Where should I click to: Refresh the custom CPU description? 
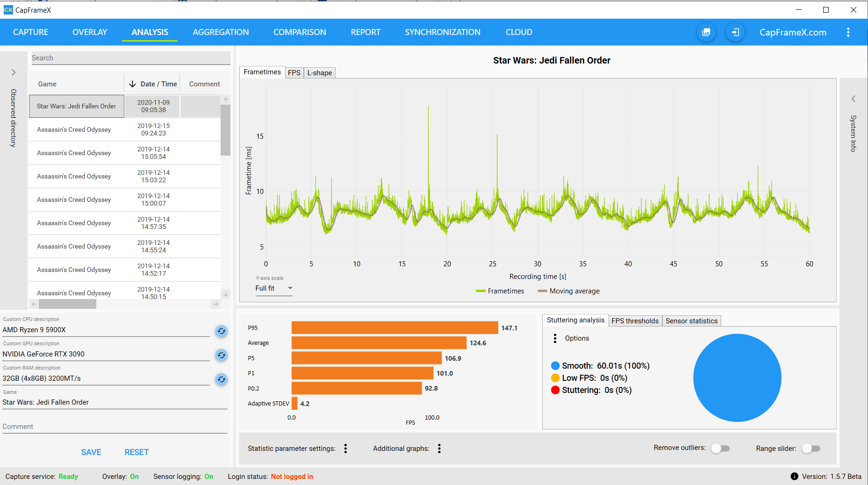pos(222,331)
